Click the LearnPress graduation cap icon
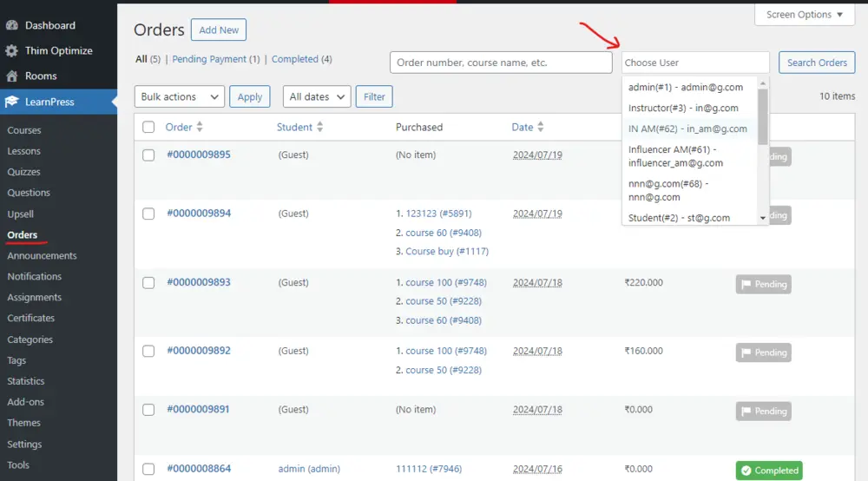The height and width of the screenshot is (481, 868). 11,102
